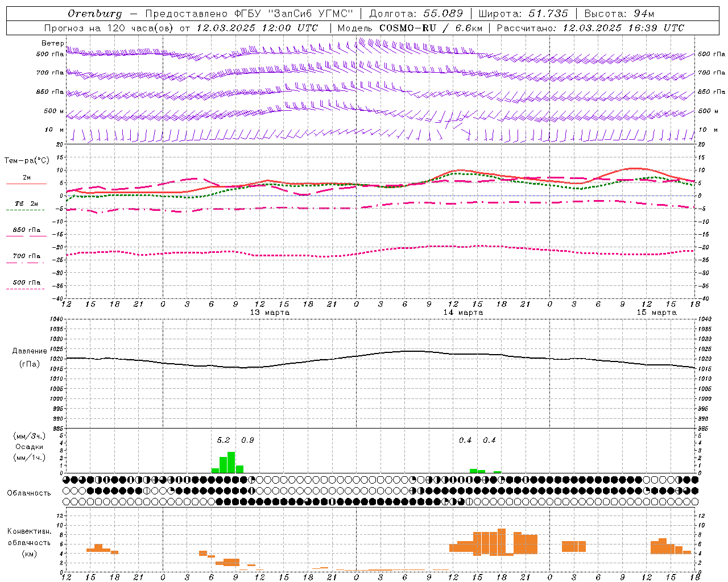Screen dimensions: 728x582
Task: Select the "ЗапСиб УГМС" provider text
Action: (x=310, y=14)
